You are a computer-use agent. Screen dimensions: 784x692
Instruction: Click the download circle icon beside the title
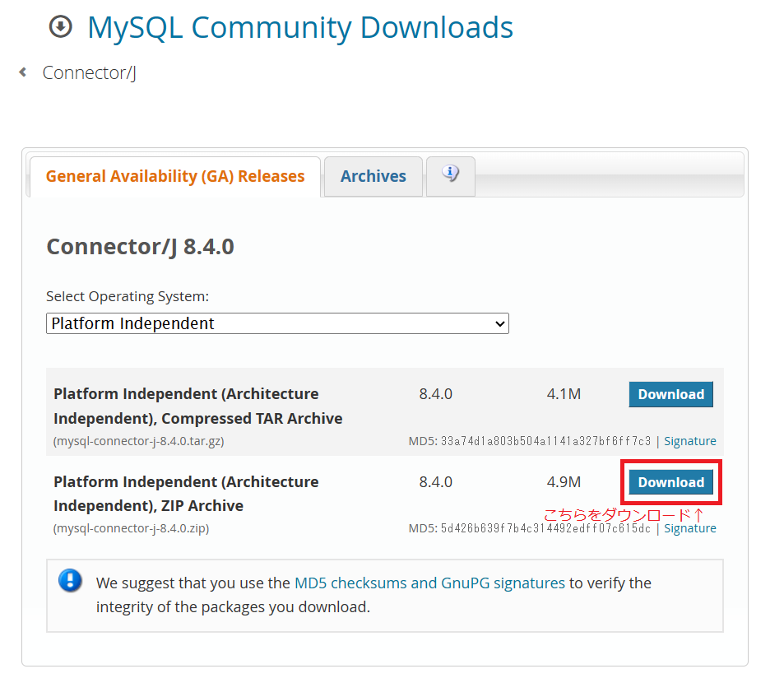tap(61, 26)
